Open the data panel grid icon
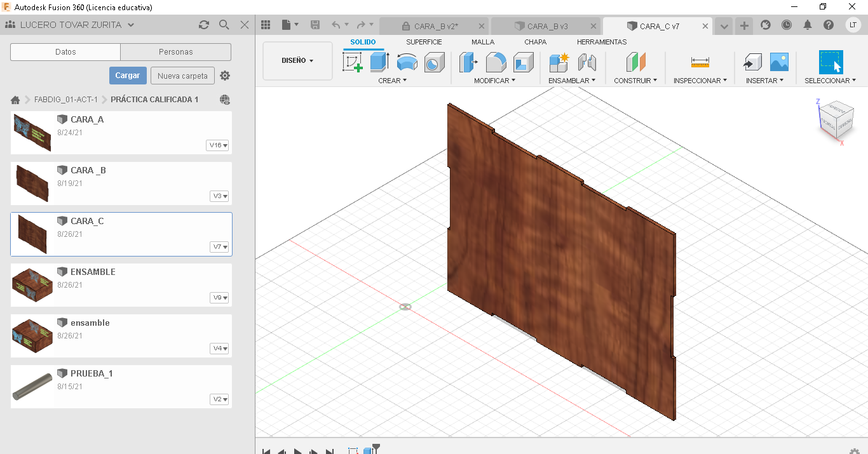Viewport: 868px width, 454px height. (x=266, y=25)
